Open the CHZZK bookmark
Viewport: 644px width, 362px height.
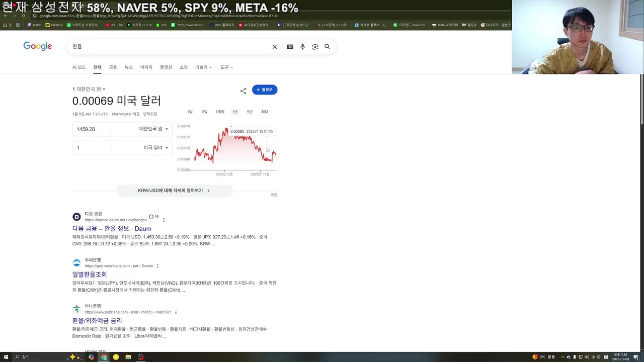[x=139, y=25]
